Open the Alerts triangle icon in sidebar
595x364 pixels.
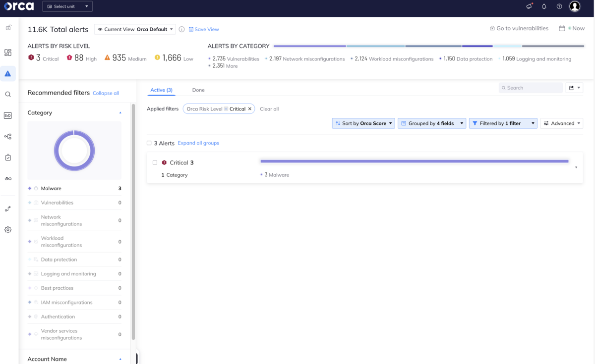(x=8, y=73)
